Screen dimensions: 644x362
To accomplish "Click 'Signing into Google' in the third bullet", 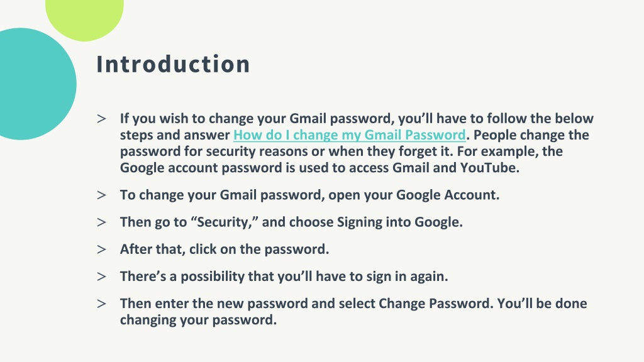I will (398, 222).
